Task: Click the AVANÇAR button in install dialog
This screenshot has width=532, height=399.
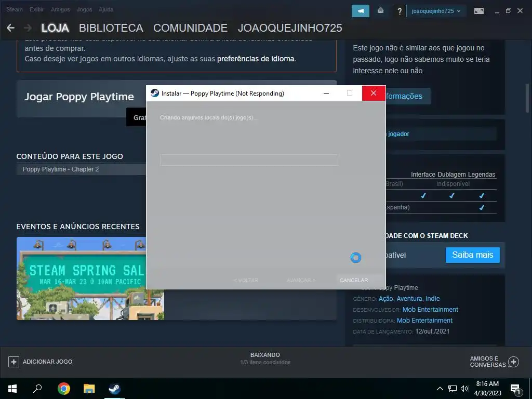Action: pos(301,280)
